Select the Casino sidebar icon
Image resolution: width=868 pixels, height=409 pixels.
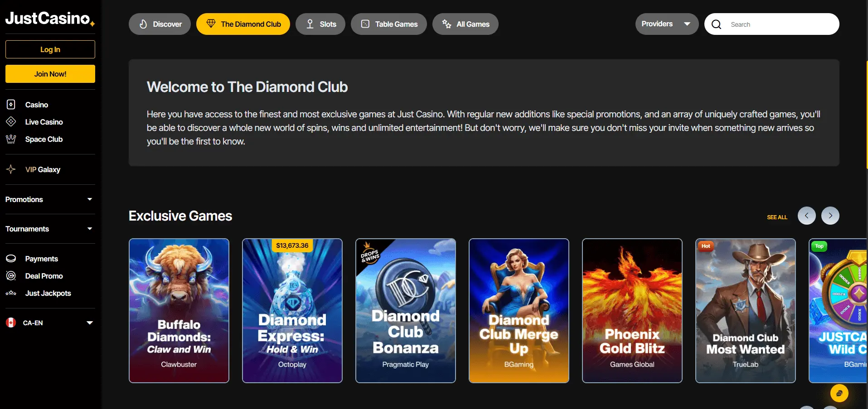pyautogui.click(x=11, y=105)
